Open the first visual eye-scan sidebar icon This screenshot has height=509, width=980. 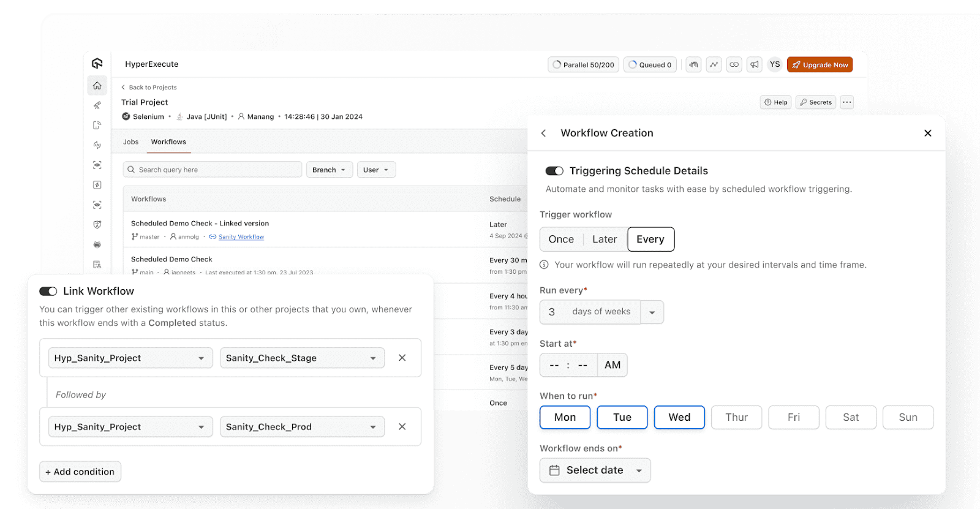coord(97,165)
